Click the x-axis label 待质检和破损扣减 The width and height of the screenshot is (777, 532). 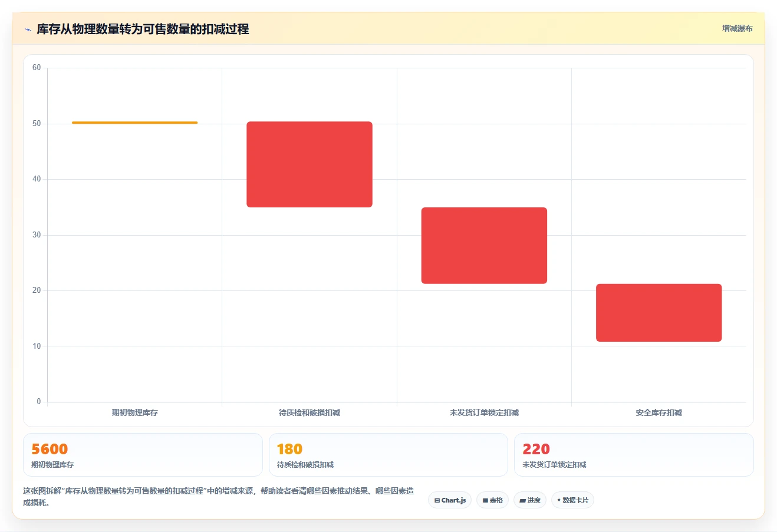(310, 413)
